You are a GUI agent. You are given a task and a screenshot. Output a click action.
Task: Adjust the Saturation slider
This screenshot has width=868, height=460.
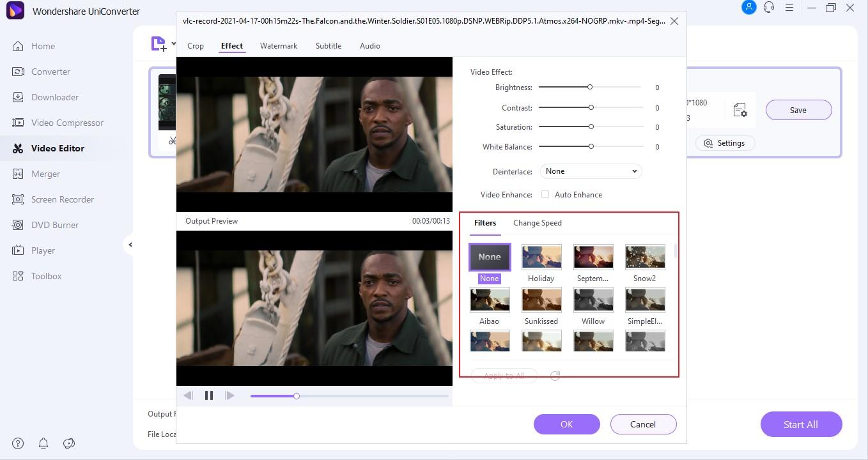click(x=591, y=126)
